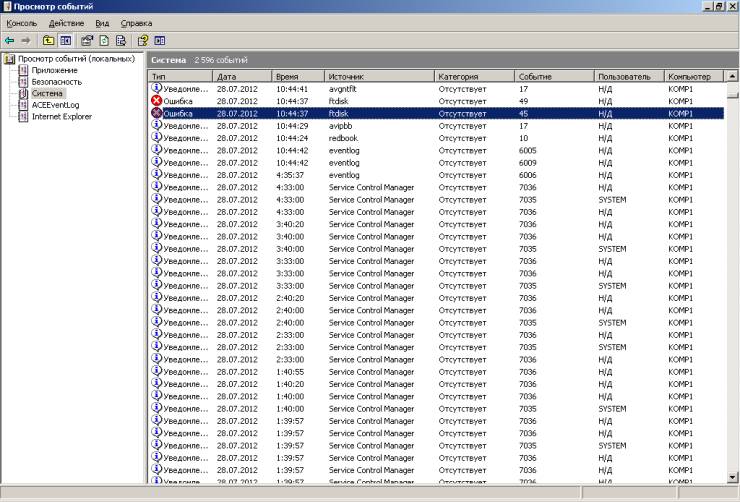Click the event list scroll-up arrow
The width and height of the screenshot is (740, 502).
click(732, 76)
